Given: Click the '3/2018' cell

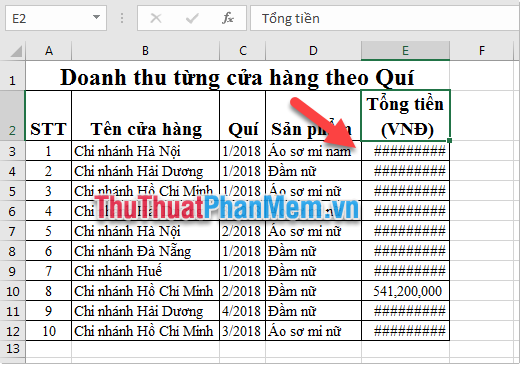Looking at the screenshot, I should pyautogui.click(x=243, y=331).
